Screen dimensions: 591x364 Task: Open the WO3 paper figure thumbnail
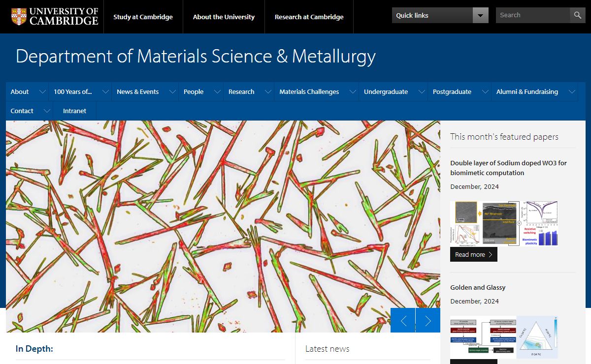pos(504,223)
